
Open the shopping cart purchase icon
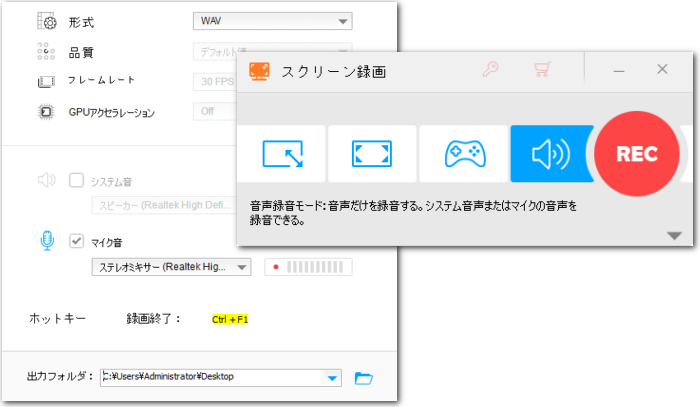coord(542,71)
